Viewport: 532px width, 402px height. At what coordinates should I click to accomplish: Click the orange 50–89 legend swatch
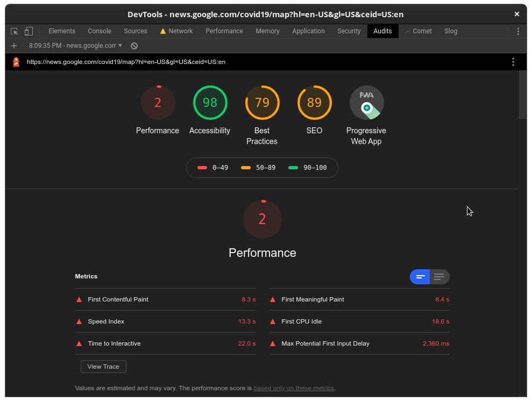pyautogui.click(x=246, y=168)
